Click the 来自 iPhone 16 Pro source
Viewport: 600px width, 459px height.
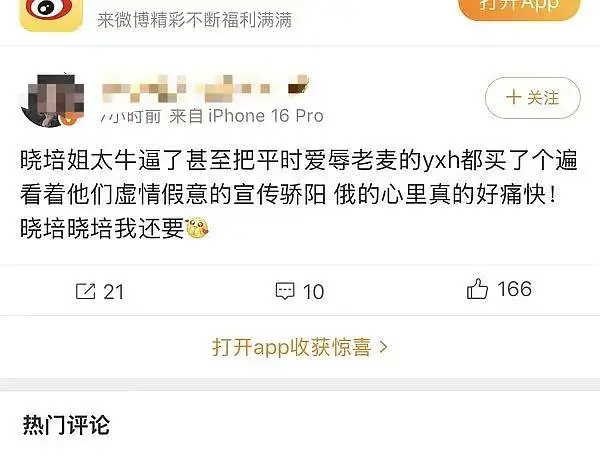pos(246,116)
